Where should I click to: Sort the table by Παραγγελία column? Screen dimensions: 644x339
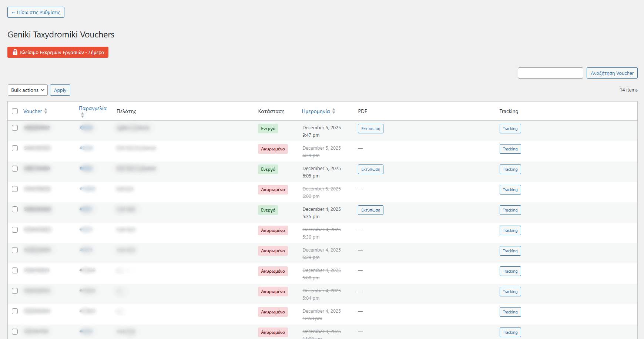click(93, 108)
